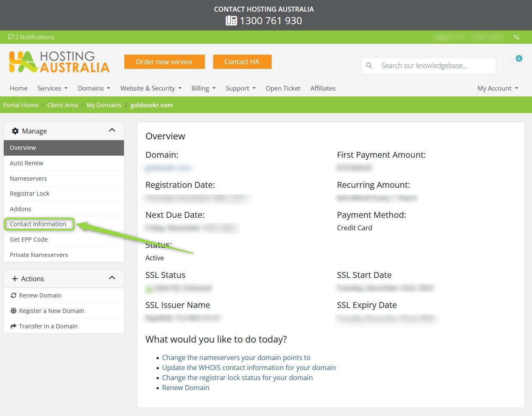The height and width of the screenshot is (416, 532).
Task: Open the Services dropdown menu
Action: click(52, 88)
